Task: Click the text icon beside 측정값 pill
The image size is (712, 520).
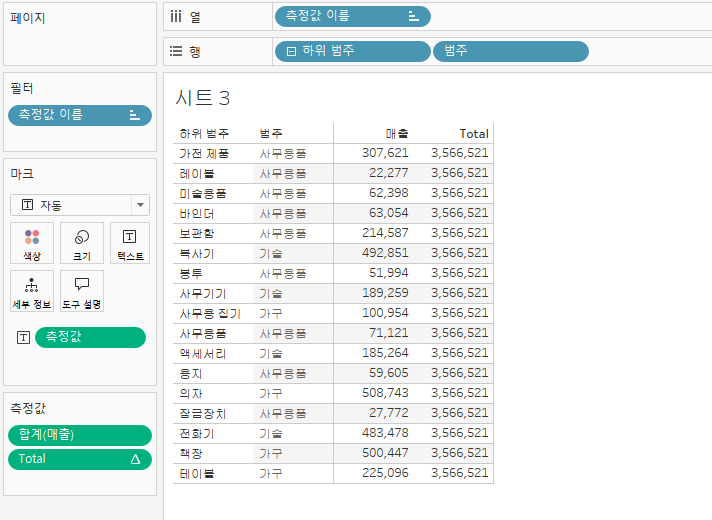Action: pyautogui.click(x=23, y=337)
